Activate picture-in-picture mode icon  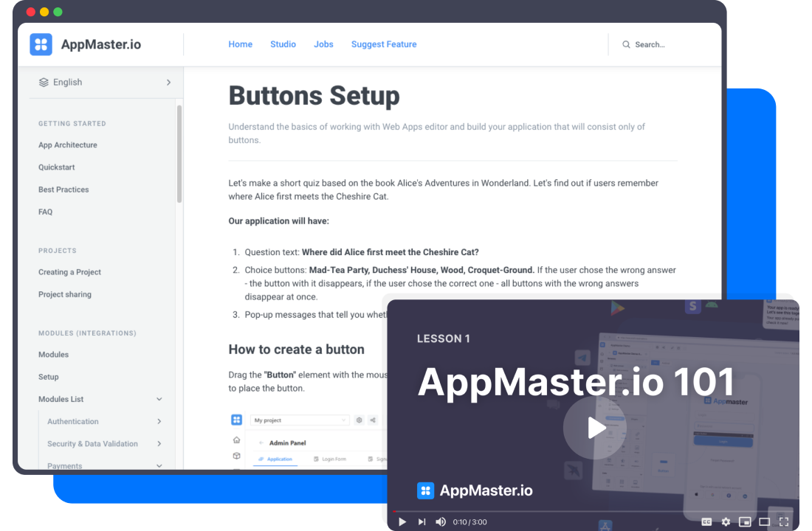point(745,521)
